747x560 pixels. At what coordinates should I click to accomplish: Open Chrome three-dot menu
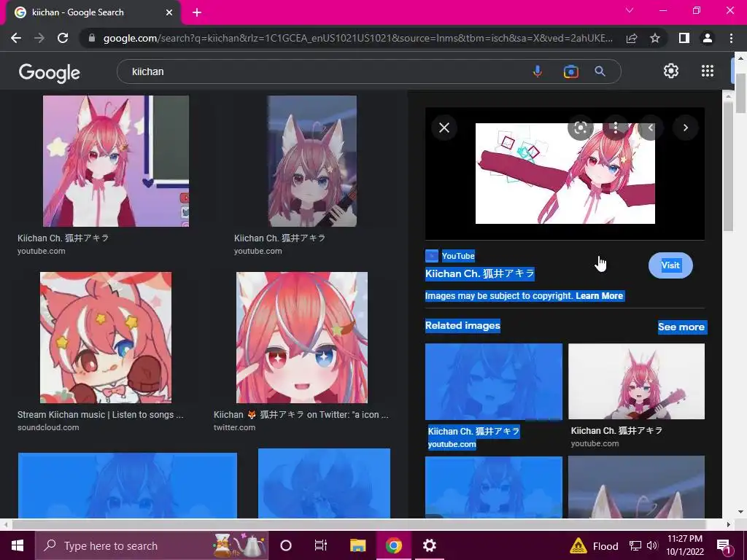tap(731, 38)
